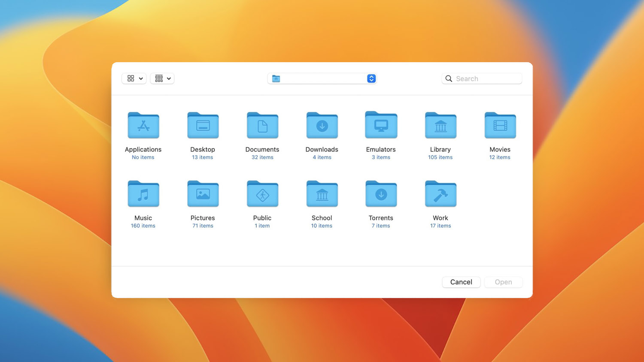Click the 'Movies' folder name label

pos(500,149)
